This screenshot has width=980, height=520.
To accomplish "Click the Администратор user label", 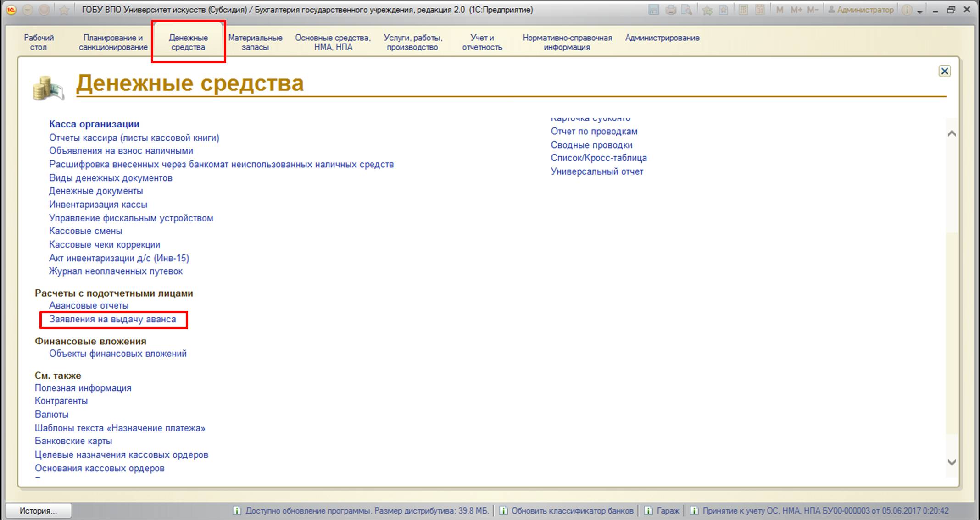I will click(x=861, y=10).
